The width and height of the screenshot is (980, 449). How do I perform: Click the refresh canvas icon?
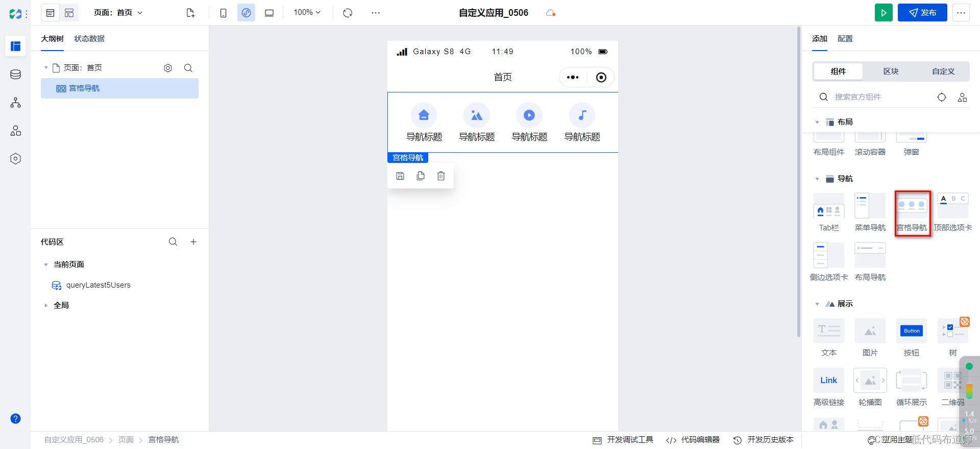tap(348, 13)
